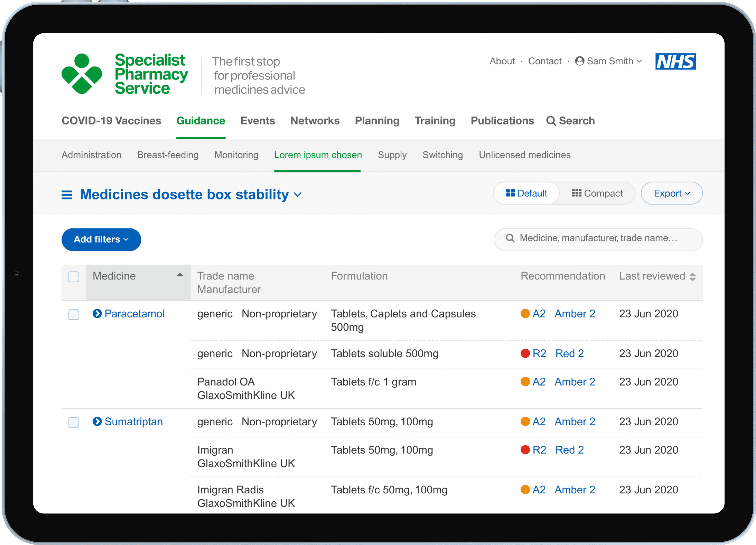Viewport: 756px width, 545px height.
Task: Switch to Compact view
Action: point(597,193)
